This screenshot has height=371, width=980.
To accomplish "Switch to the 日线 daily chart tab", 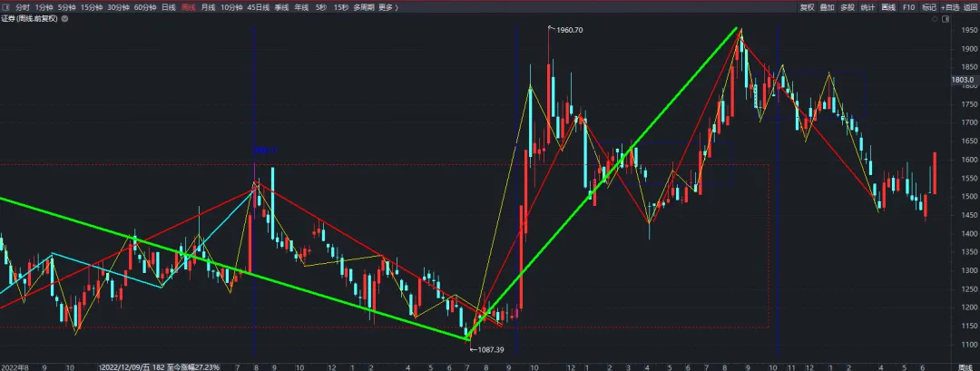I will (x=168, y=7).
